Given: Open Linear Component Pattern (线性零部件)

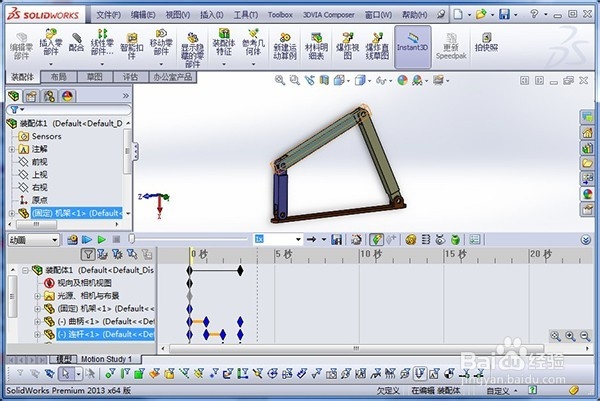Looking at the screenshot, I should coord(102,42).
